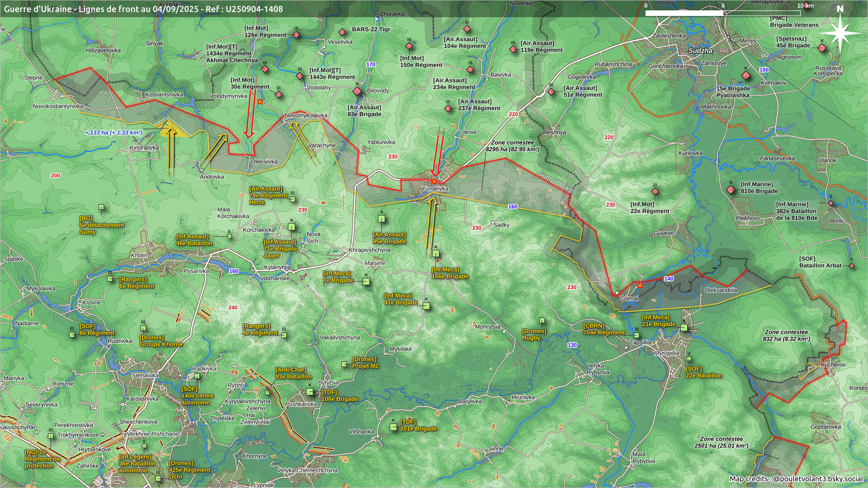The width and height of the screenshot is (868, 488).
Task: Click the 156e Brigade green unit square
Action: pos(435,254)
